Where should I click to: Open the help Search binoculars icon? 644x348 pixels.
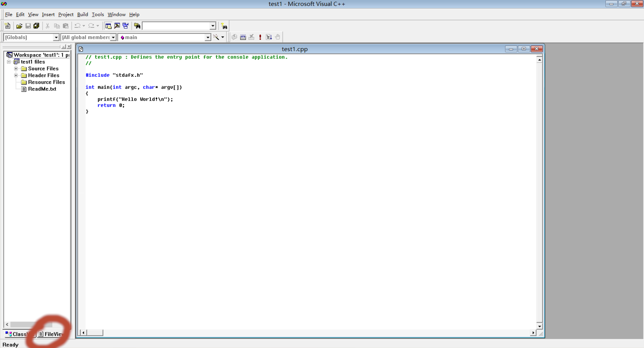click(x=224, y=26)
